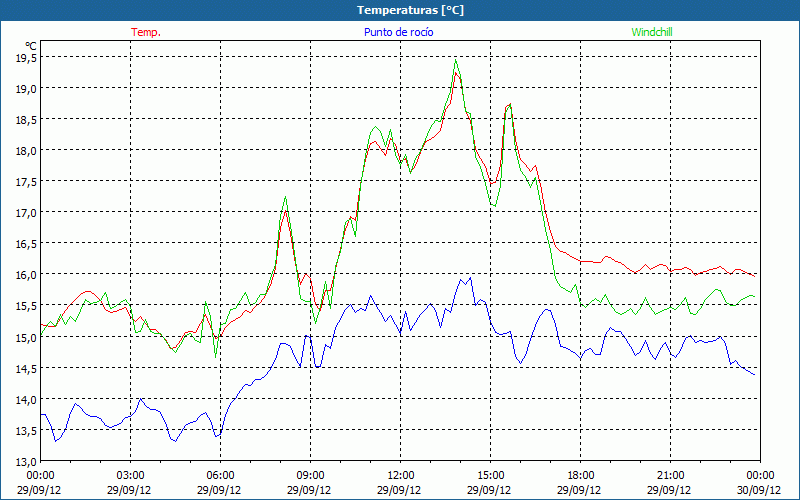Select the red Temp. legend label
The width and height of the screenshot is (800, 500).
[x=146, y=32]
